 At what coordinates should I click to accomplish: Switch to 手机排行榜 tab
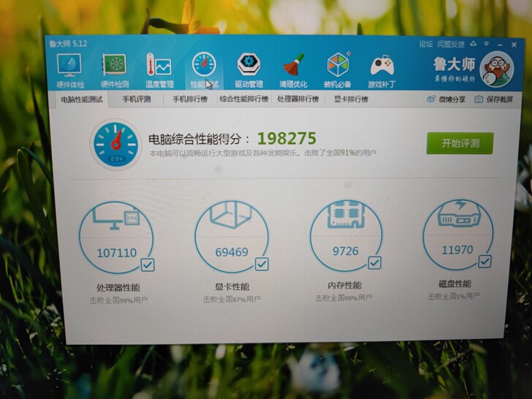190,99
